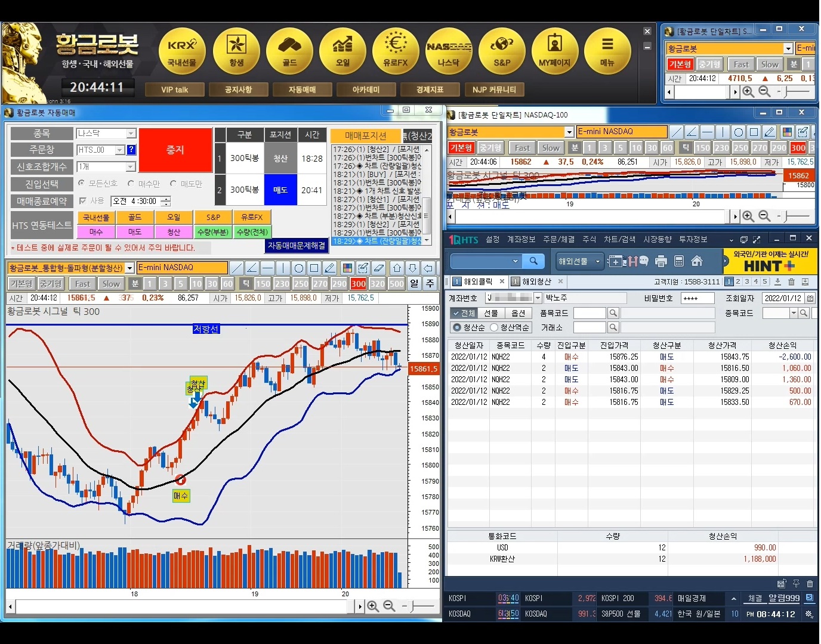Open the 골드 gold bars icon

click(x=289, y=50)
